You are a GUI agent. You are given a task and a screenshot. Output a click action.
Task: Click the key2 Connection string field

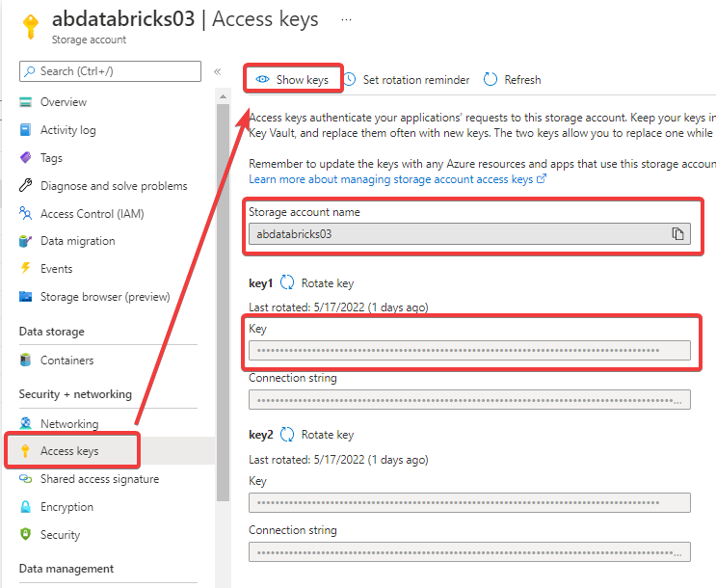pyautogui.click(x=469, y=552)
